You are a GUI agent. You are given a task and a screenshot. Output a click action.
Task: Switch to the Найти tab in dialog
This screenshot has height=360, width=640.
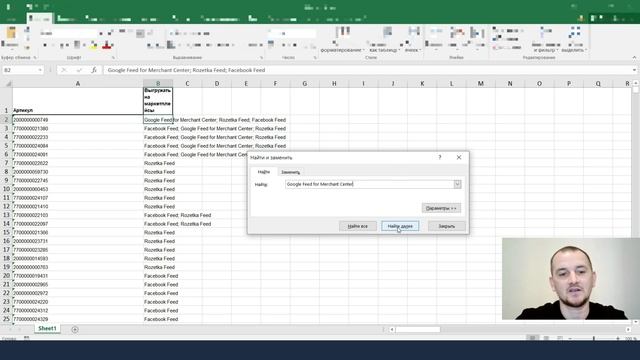[264, 172]
